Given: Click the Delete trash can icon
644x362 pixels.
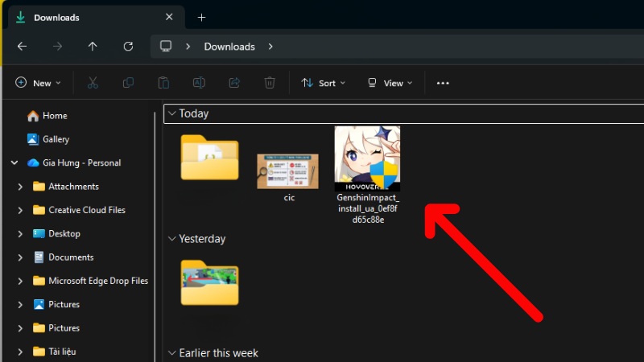Looking at the screenshot, I should [x=270, y=83].
